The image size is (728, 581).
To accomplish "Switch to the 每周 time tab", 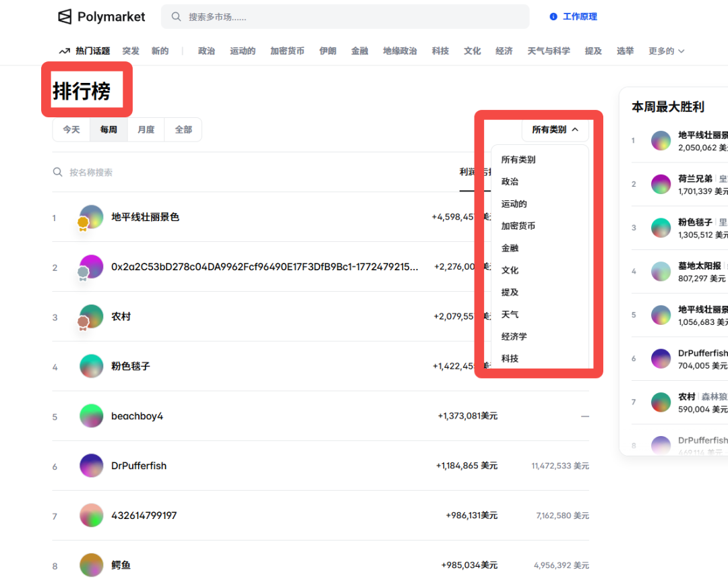I will (x=109, y=129).
